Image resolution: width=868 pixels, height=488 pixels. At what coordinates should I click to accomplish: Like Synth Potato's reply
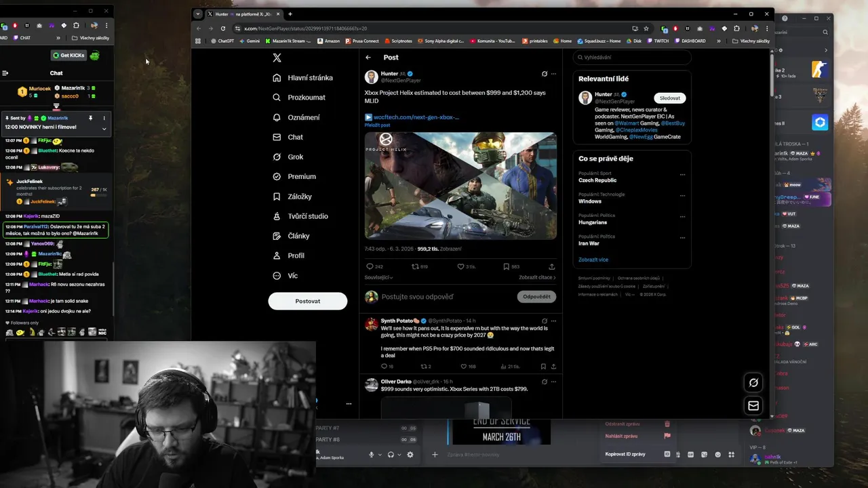click(x=468, y=367)
